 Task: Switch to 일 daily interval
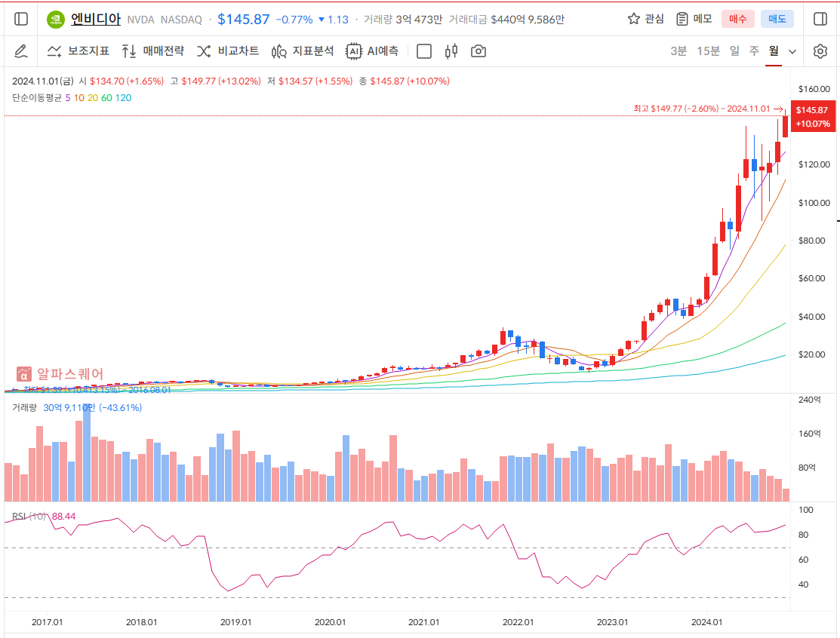coord(734,51)
